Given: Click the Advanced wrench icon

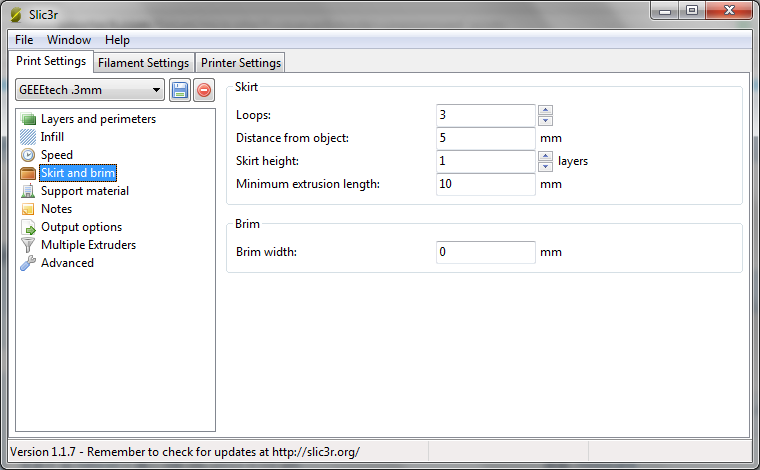Looking at the screenshot, I should coord(28,263).
